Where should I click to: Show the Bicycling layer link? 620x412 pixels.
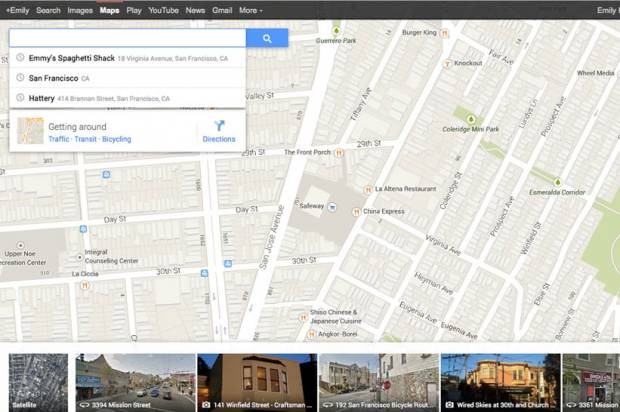click(x=117, y=139)
